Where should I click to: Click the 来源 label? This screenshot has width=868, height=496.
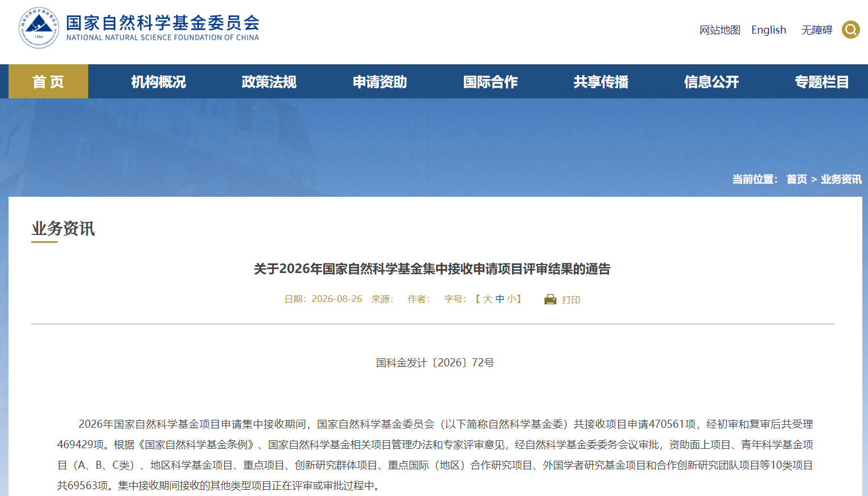coord(382,299)
